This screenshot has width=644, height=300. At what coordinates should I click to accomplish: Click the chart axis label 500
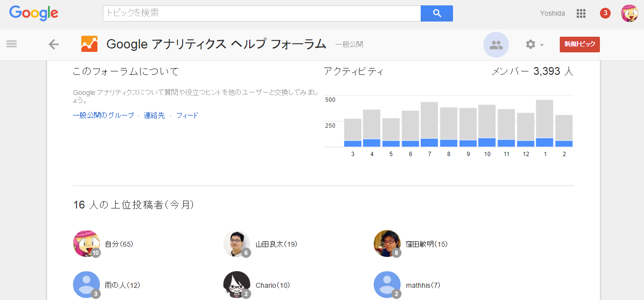330,100
